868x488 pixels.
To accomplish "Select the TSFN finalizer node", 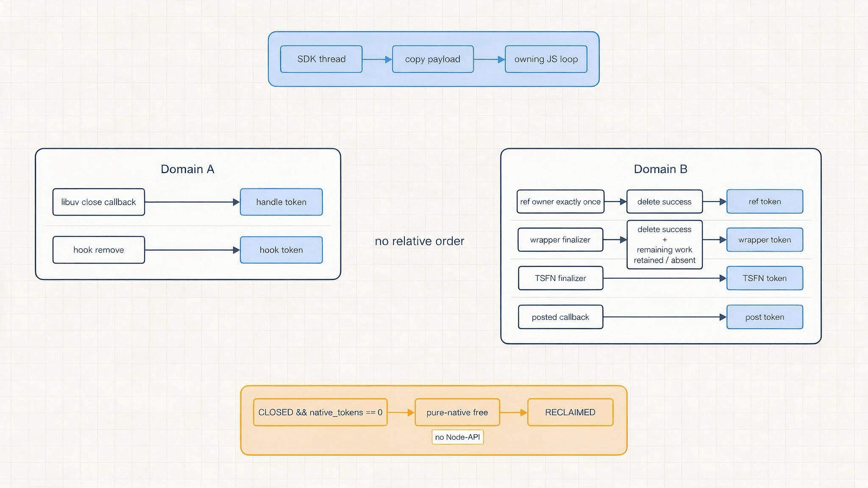I will 560,278.
